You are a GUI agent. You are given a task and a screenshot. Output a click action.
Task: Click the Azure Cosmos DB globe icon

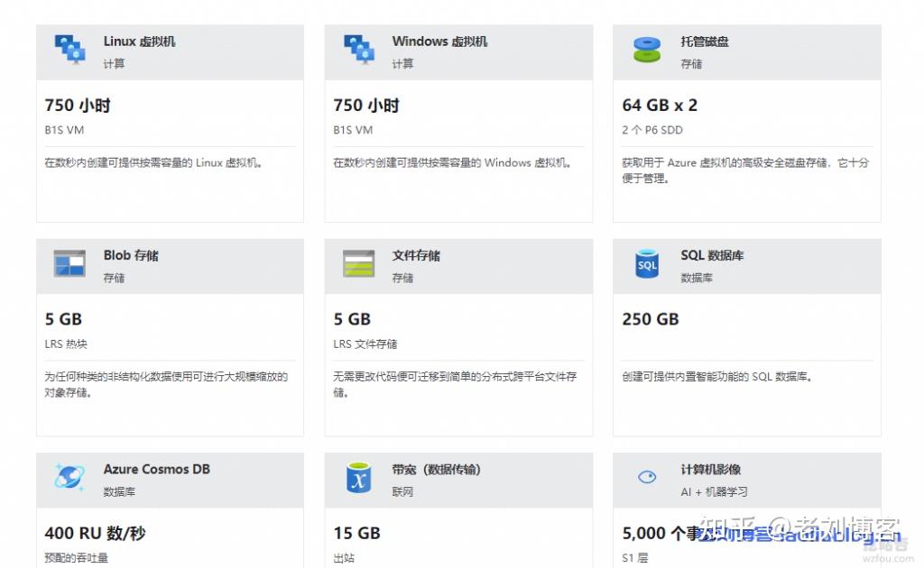pyautogui.click(x=69, y=478)
